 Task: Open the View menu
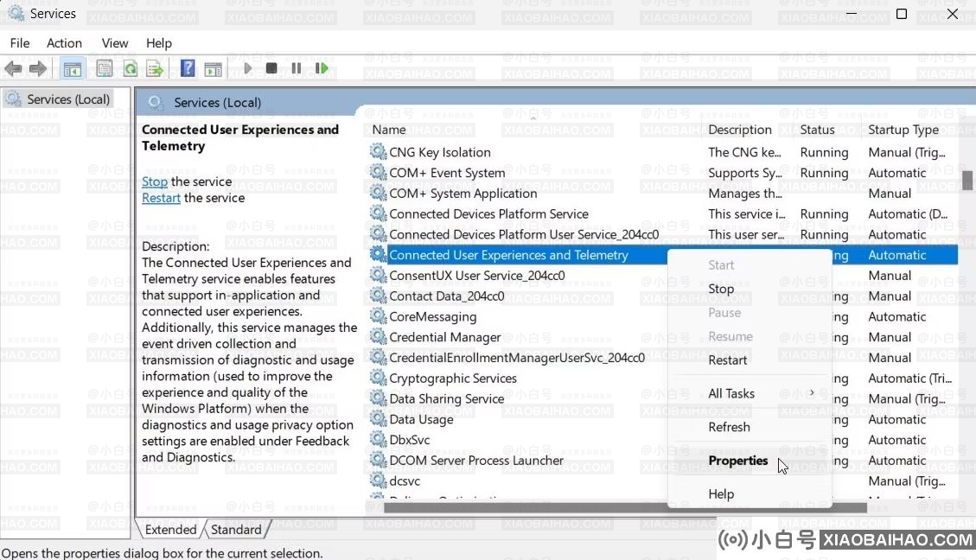pos(114,43)
